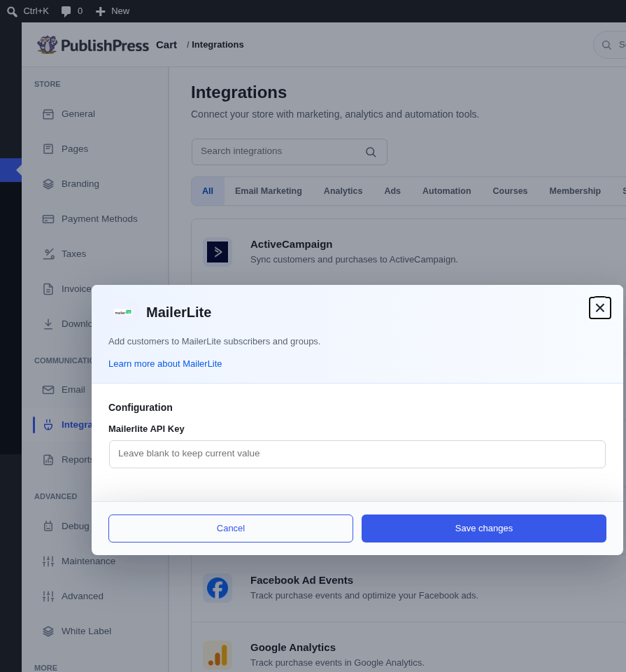The height and width of the screenshot is (672, 626).
Task: Click the Google Analytics logo icon
Action: (218, 655)
